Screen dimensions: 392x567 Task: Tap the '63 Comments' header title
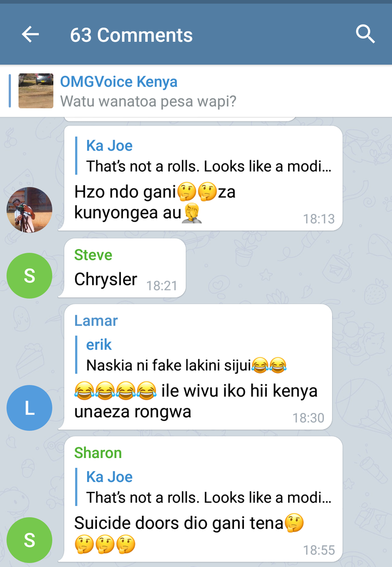click(131, 35)
